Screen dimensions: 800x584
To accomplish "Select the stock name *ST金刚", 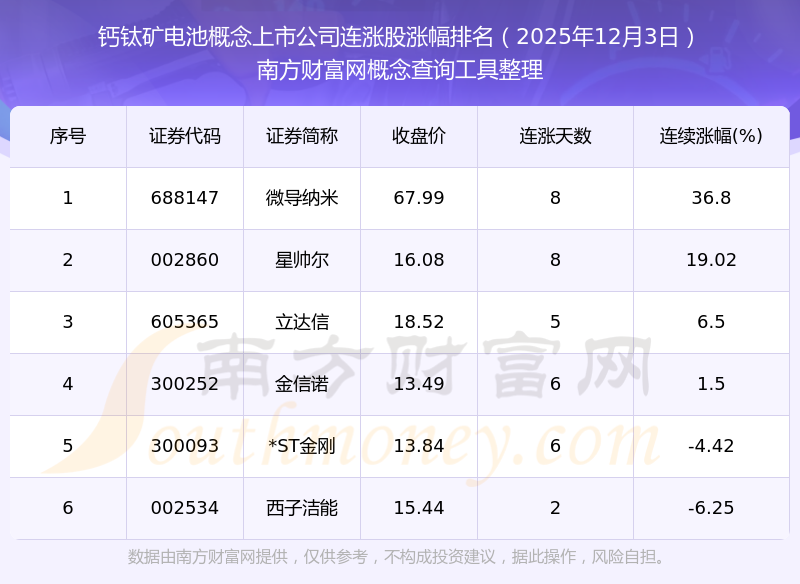I will (302, 446).
